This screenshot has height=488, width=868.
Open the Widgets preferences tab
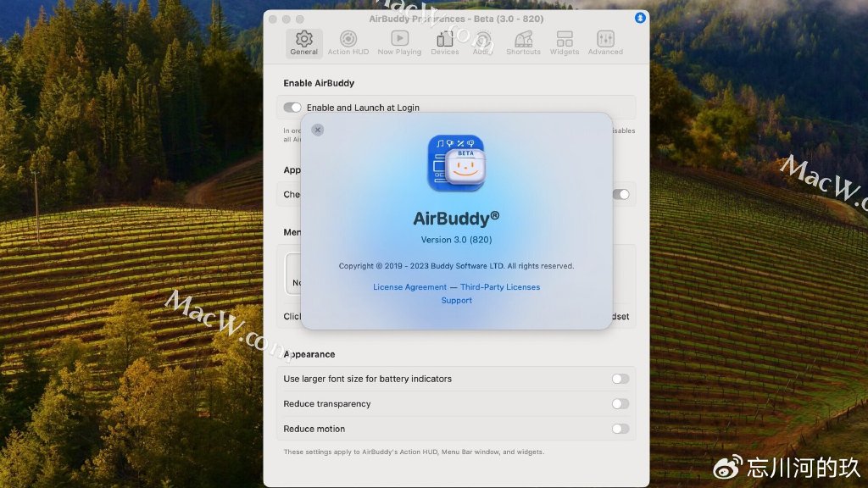click(x=564, y=42)
